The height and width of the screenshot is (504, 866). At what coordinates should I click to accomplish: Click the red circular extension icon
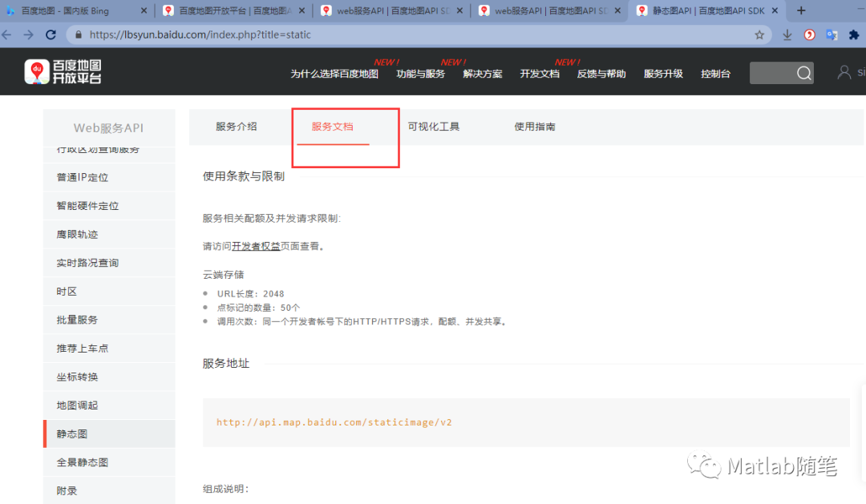pyautogui.click(x=810, y=34)
